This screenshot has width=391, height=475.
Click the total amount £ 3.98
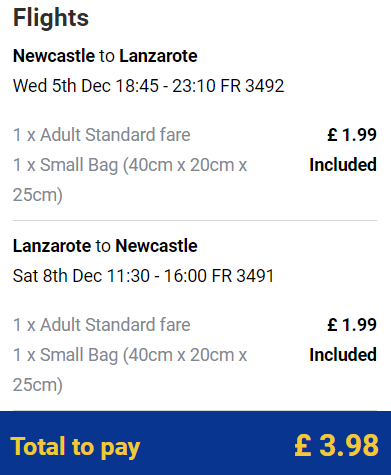click(337, 445)
